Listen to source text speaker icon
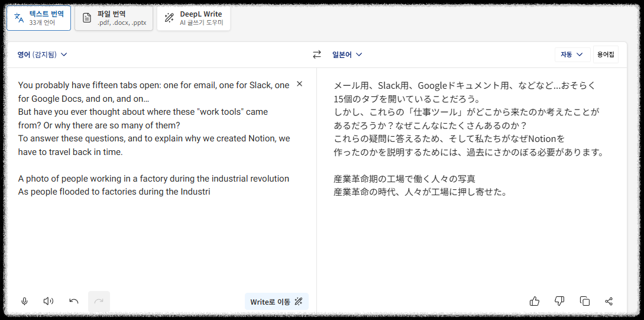The width and height of the screenshot is (644, 320). 48,302
